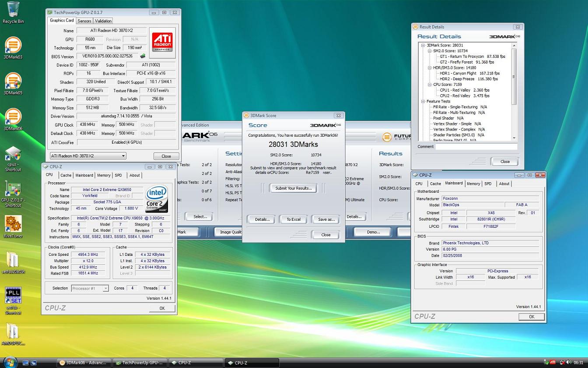Open CPU tab in CPU-Z motherboard window
The width and height of the screenshot is (588, 368).
coord(419,184)
